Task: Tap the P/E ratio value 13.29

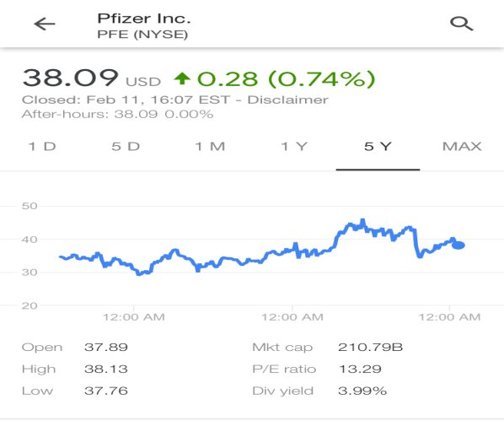Action: coord(360,369)
